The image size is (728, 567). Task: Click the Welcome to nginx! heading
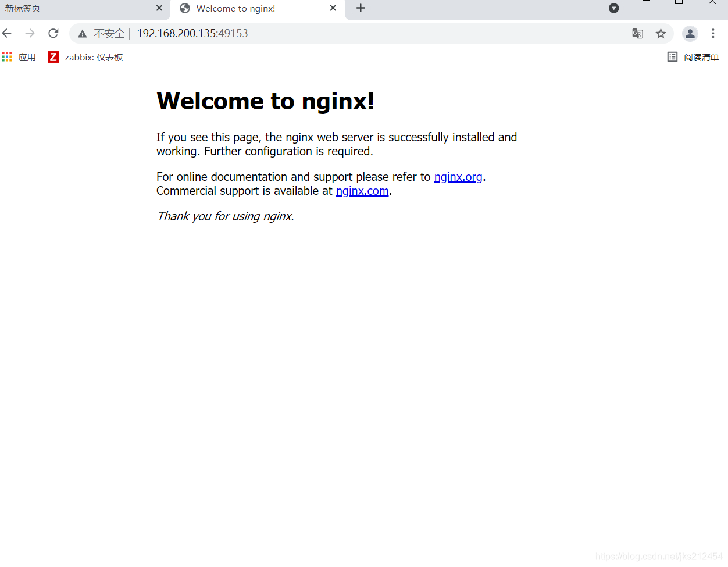click(x=265, y=101)
